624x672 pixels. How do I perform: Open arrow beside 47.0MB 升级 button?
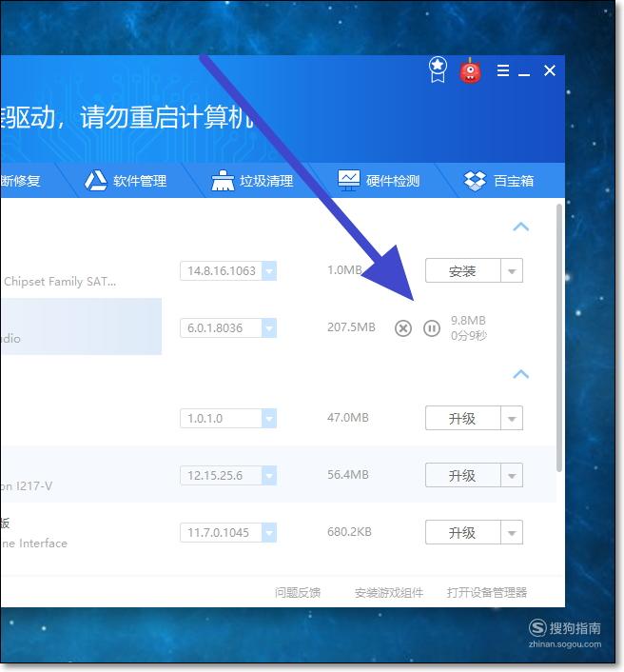coord(512,418)
